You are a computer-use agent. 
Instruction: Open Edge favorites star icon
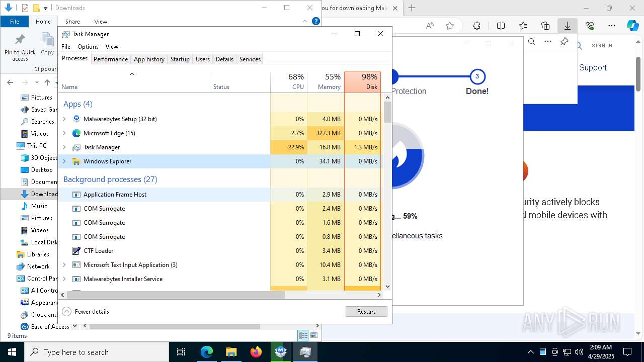[x=450, y=26]
